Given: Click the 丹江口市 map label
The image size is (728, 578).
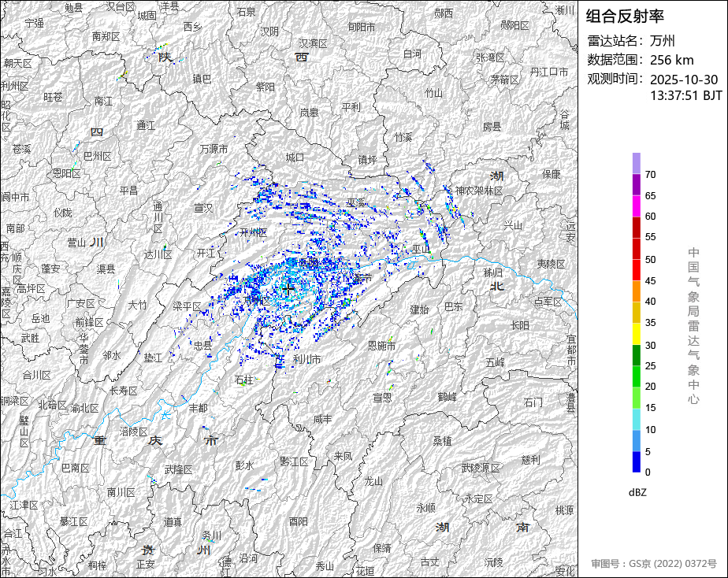Looking at the screenshot, I should coord(549,72).
